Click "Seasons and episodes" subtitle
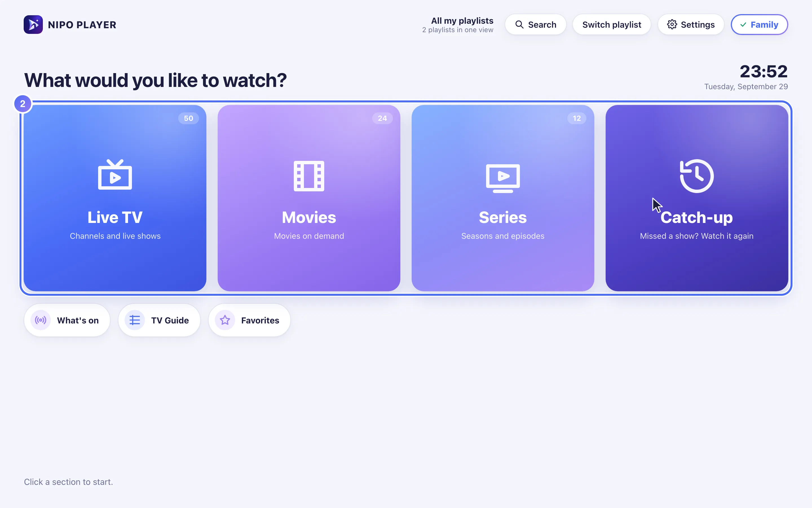The width and height of the screenshot is (812, 508). click(x=503, y=236)
